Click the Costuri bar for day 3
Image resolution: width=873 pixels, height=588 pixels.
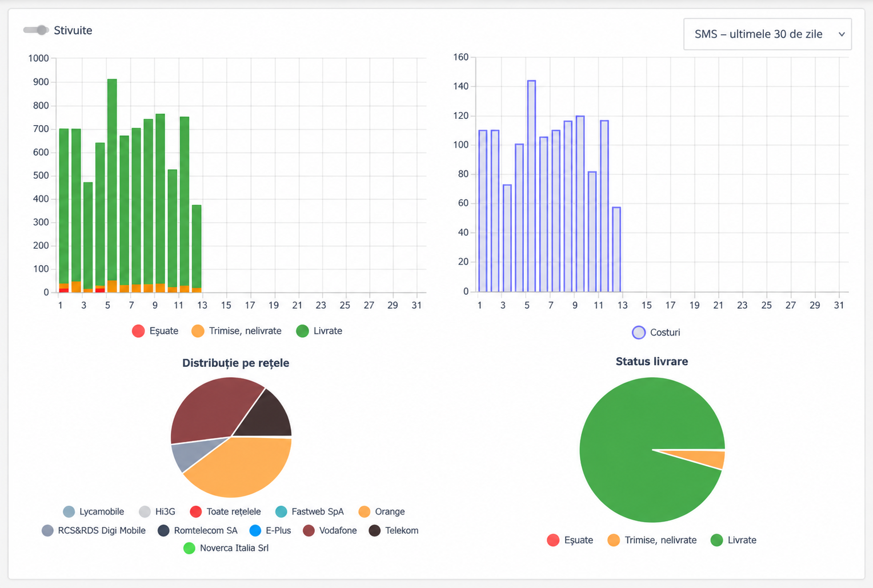pos(507,238)
